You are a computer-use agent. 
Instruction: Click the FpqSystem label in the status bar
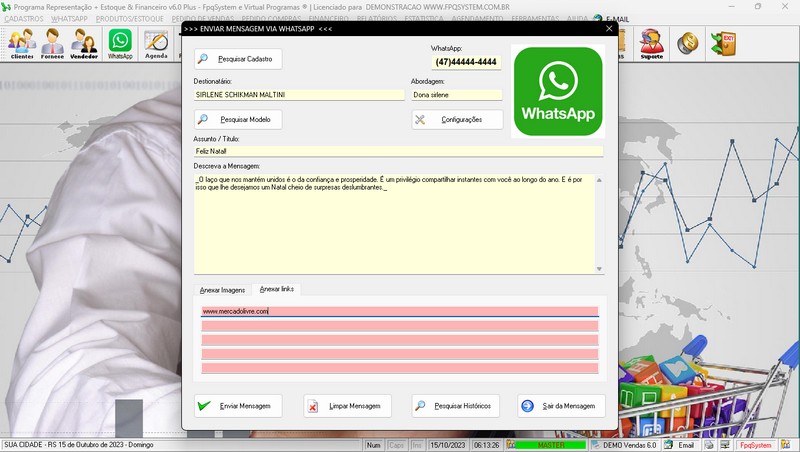point(756,445)
